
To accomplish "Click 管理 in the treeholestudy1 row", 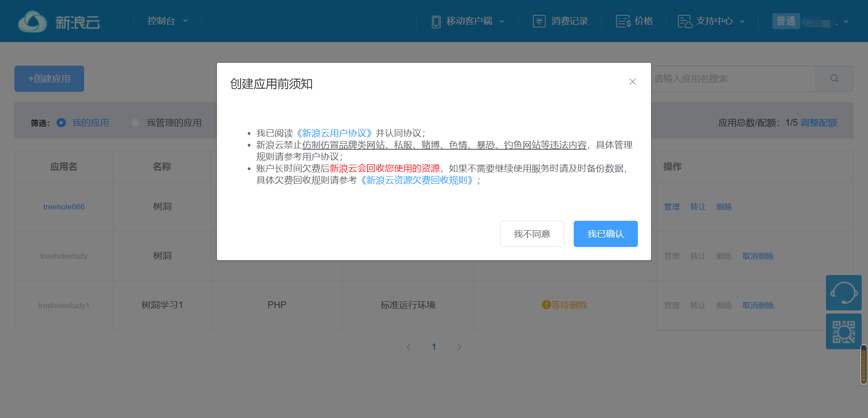I will (x=672, y=305).
